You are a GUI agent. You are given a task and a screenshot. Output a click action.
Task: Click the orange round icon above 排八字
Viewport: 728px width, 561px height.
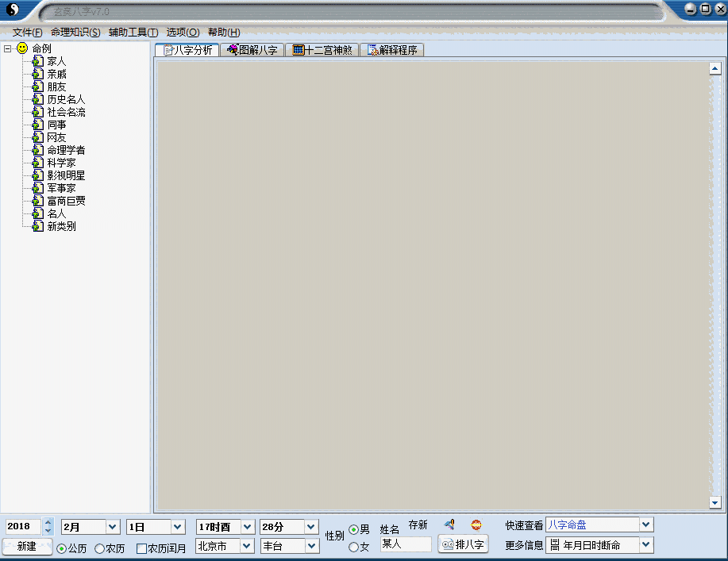[x=476, y=524]
